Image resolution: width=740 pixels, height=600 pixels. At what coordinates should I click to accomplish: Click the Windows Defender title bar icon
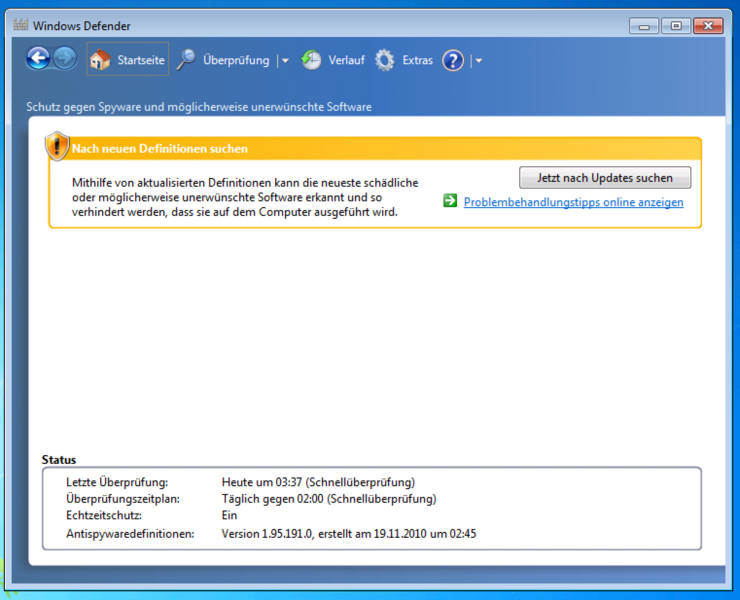click(20, 25)
